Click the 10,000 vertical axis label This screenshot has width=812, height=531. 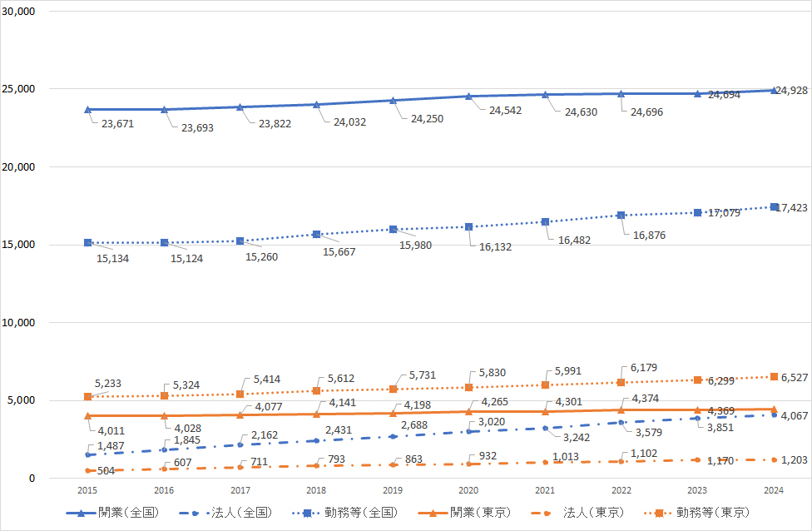point(29,322)
